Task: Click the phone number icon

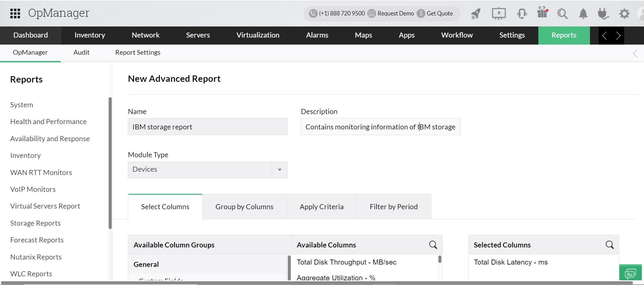Action: pyautogui.click(x=313, y=13)
